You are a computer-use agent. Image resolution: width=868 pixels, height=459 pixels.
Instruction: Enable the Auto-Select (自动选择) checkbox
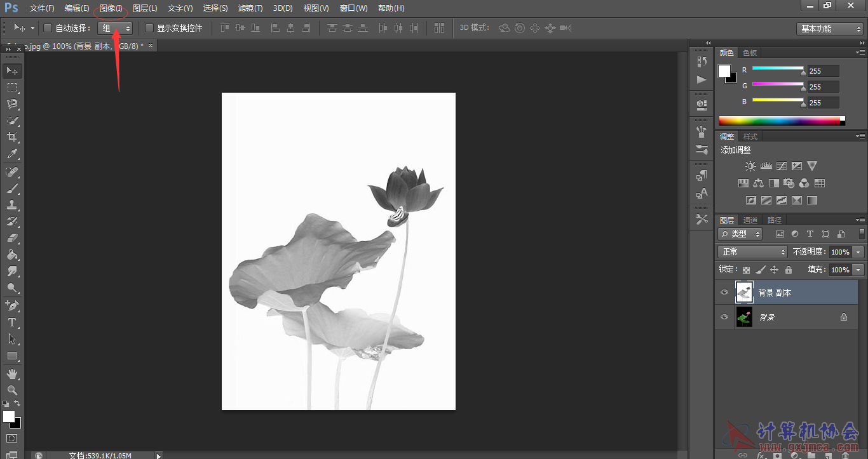click(48, 28)
